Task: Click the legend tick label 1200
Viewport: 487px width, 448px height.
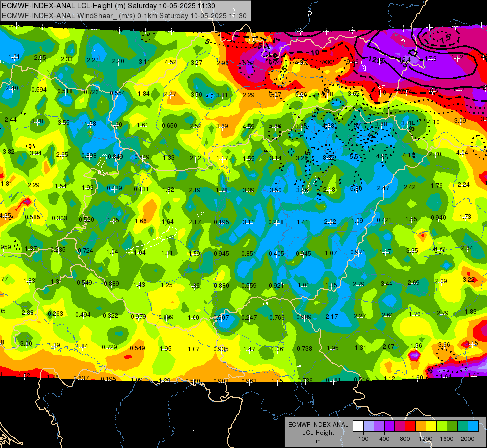Action: point(426,439)
